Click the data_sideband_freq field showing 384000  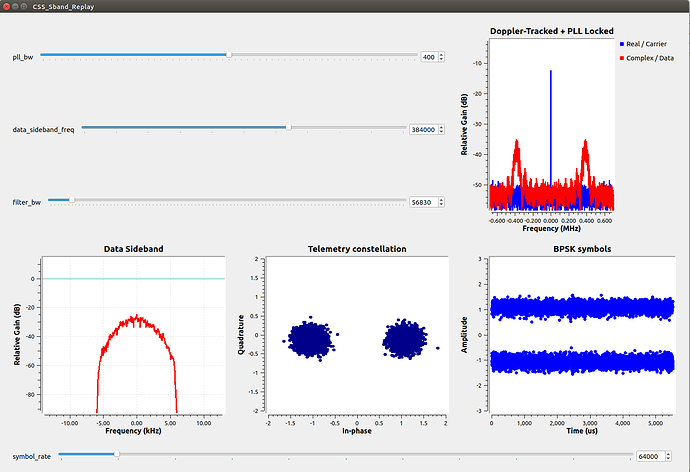[422, 130]
